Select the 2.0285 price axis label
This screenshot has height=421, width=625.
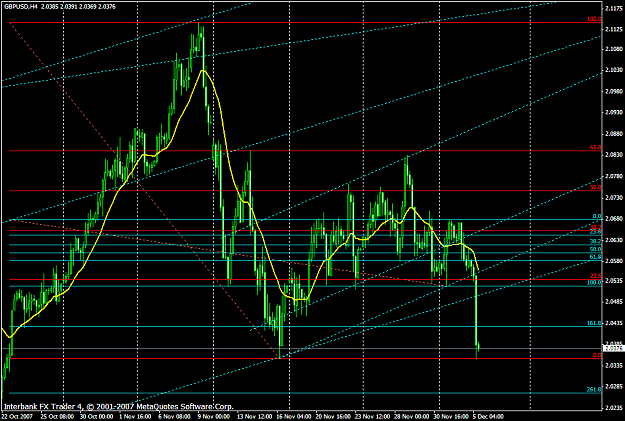point(614,386)
